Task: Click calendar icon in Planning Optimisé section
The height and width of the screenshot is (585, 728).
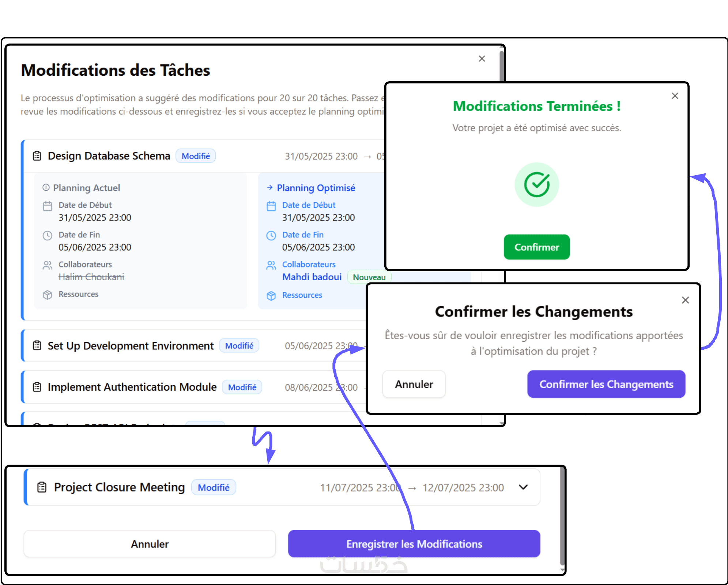Action: pyautogui.click(x=271, y=206)
